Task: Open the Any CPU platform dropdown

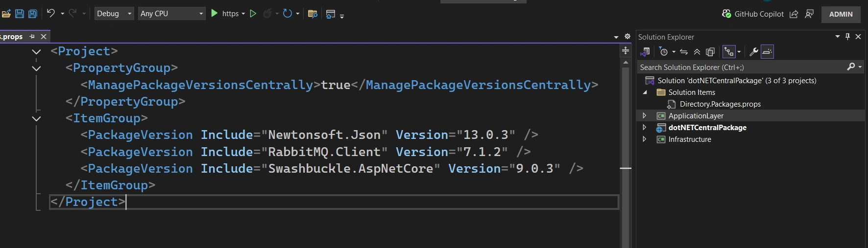Action: pyautogui.click(x=171, y=14)
